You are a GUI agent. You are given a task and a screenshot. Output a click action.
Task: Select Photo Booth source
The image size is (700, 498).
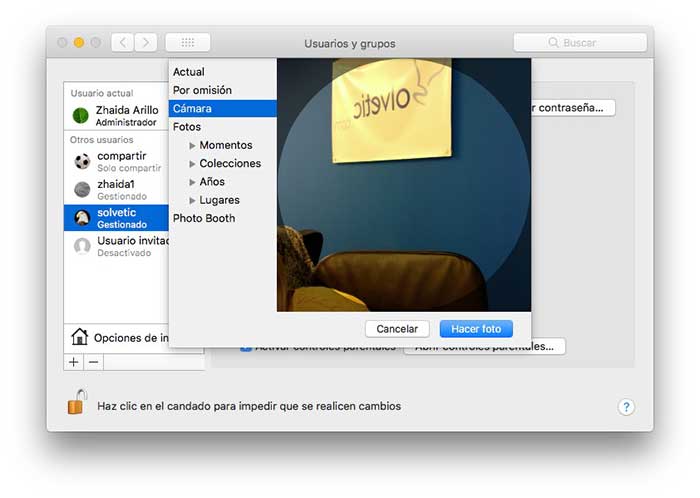[x=222, y=218]
